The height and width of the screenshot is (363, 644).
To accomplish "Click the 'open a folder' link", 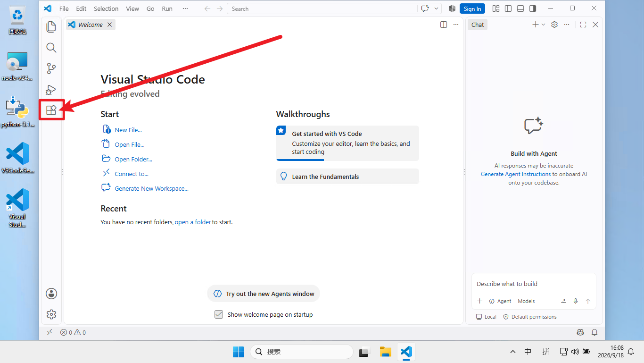I will pyautogui.click(x=193, y=222).
